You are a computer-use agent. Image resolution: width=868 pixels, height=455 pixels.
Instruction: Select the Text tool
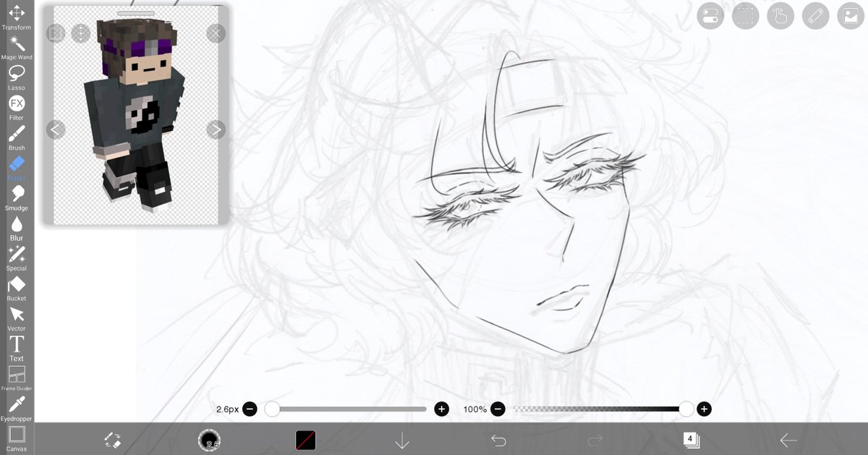coord(17,349)
